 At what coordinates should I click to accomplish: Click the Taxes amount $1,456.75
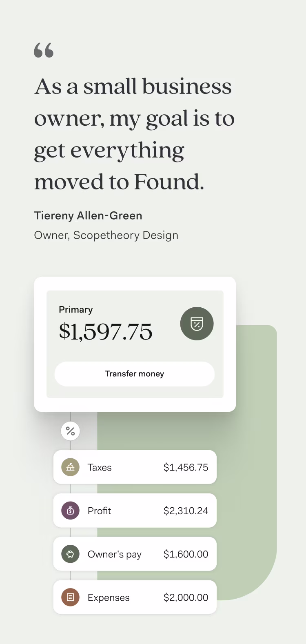click(x=186, y=467)
